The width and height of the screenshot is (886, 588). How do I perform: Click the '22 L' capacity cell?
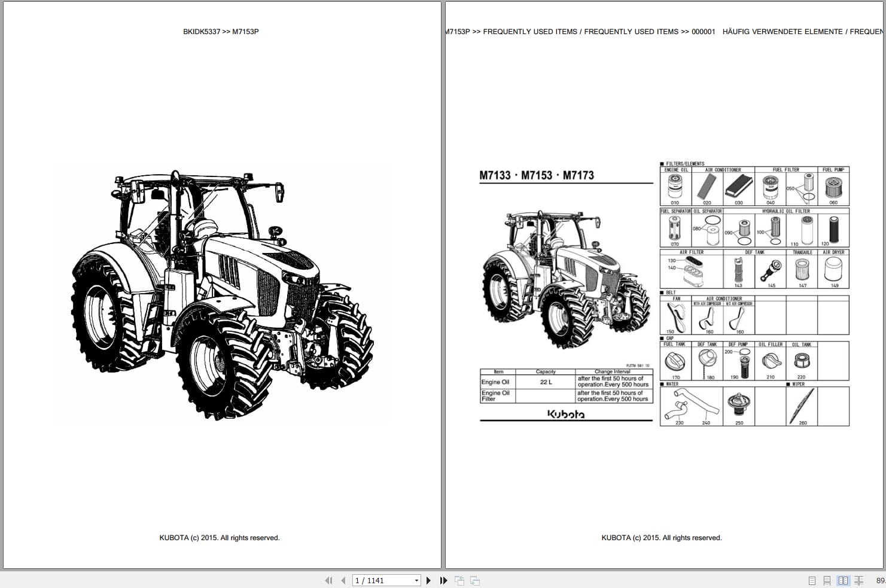pyautogui.click(x=546, y=382)
